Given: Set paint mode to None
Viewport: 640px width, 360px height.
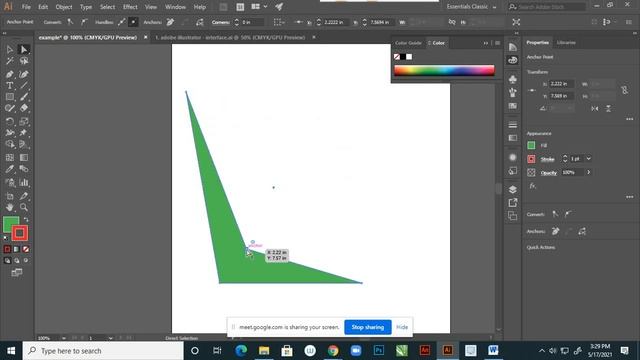Looking at the screenshot, I should (x=26, y=249).
